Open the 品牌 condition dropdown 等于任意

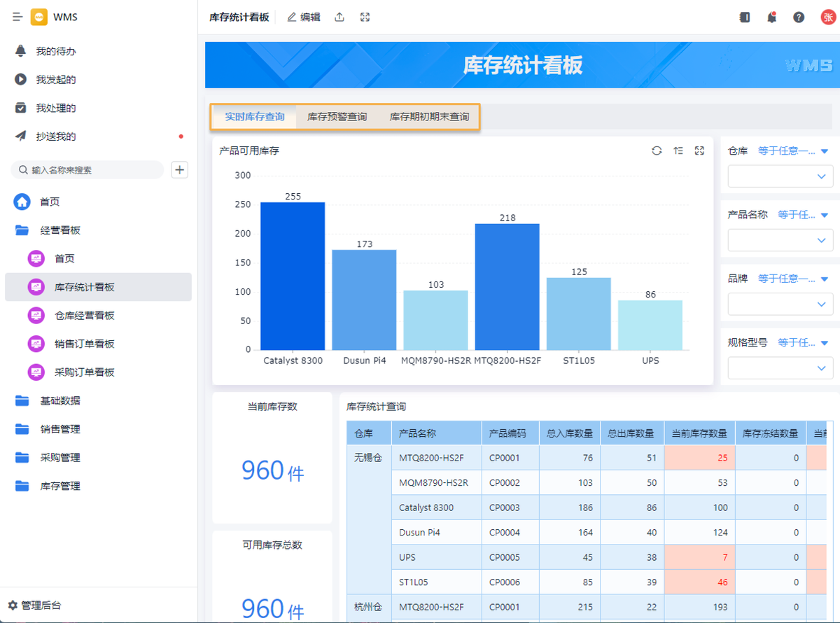tap(790, 278)
